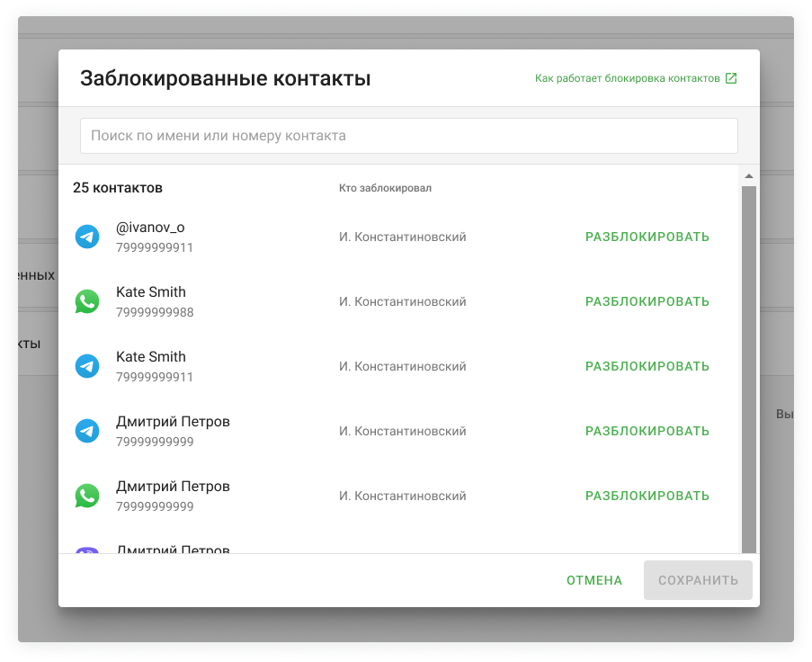Click the WhatsApp icon beside Kate Smith
Viewport: 812px width, 662px height.
[87, 301]
